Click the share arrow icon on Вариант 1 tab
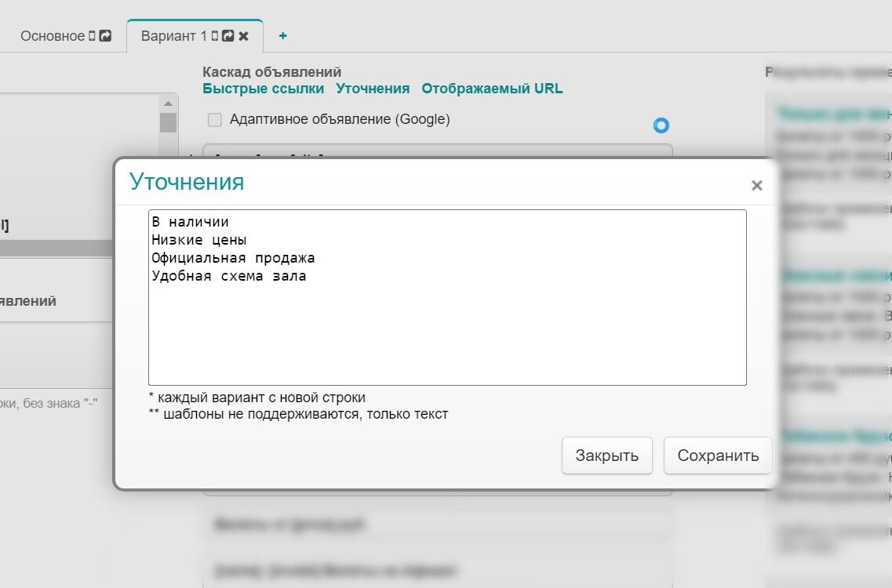This screenshot has height=588, width=892. click(228, 36)
